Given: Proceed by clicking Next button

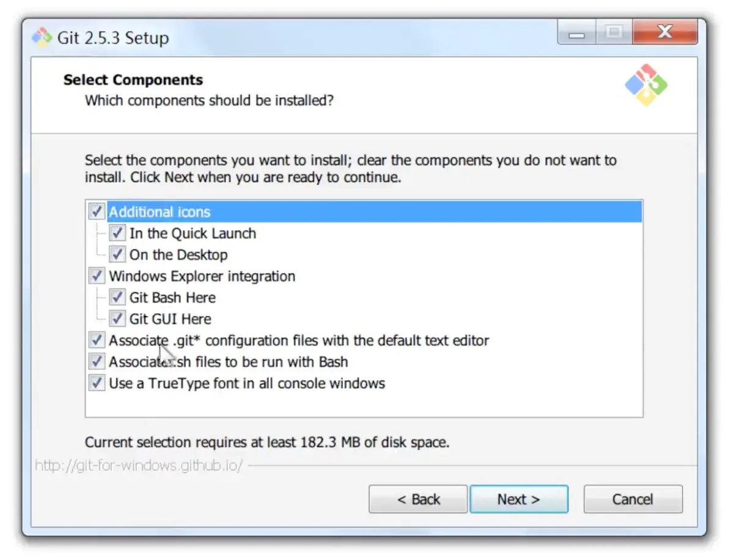Looking at the screenshot, I should pos(518,499).
